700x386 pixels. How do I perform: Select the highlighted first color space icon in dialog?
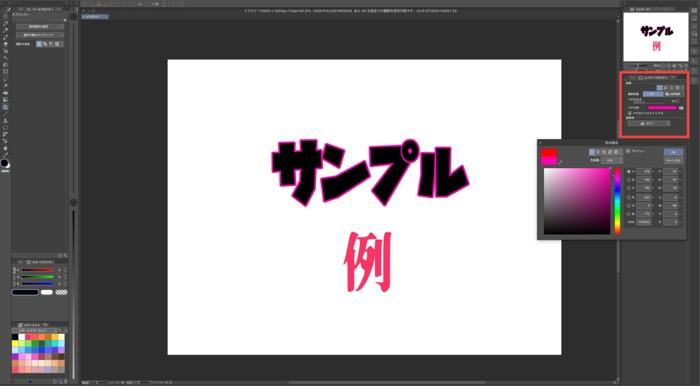tap(592, 152)
